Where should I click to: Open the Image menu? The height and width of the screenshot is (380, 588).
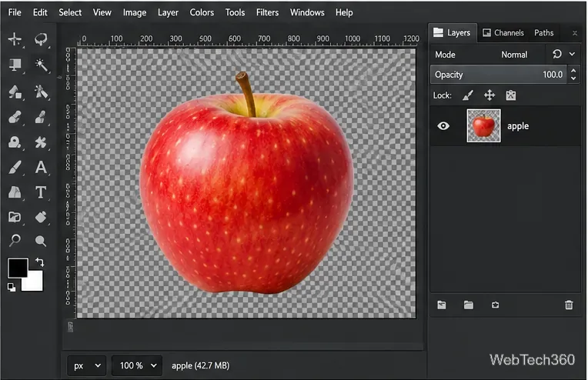135,12
